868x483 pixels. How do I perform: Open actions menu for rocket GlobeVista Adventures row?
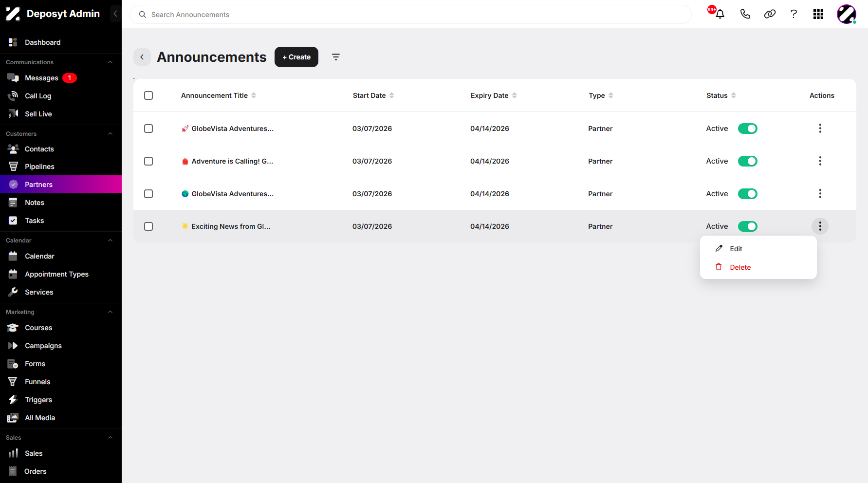click(x=820, y=129)
